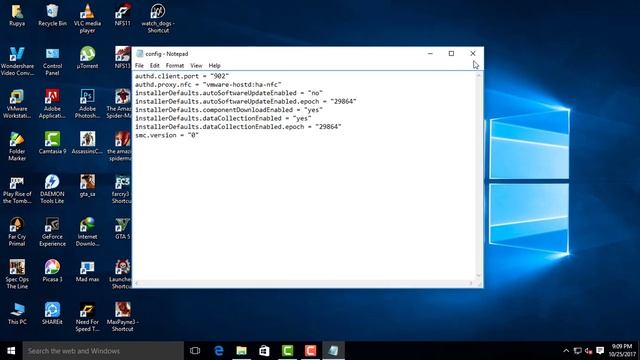Click the Search the web and Windows box
Image resolution: width=640 pixels, height=360 pixels.
(x=103, y=351)
